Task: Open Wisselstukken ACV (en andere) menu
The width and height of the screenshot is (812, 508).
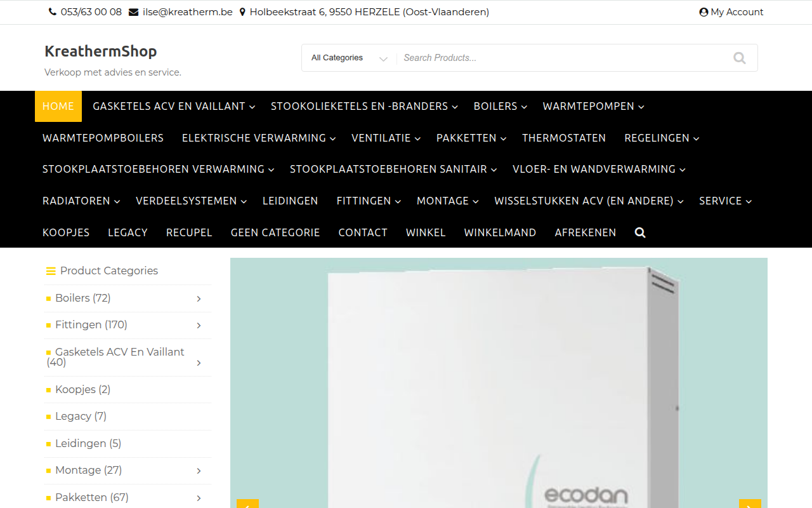Action: [x=589, y=201]
